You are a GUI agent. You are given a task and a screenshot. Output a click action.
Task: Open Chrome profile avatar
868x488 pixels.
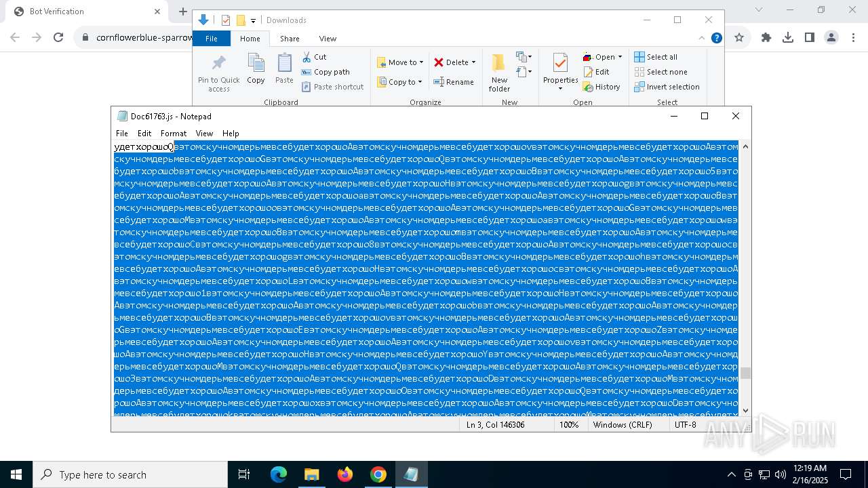831,38
